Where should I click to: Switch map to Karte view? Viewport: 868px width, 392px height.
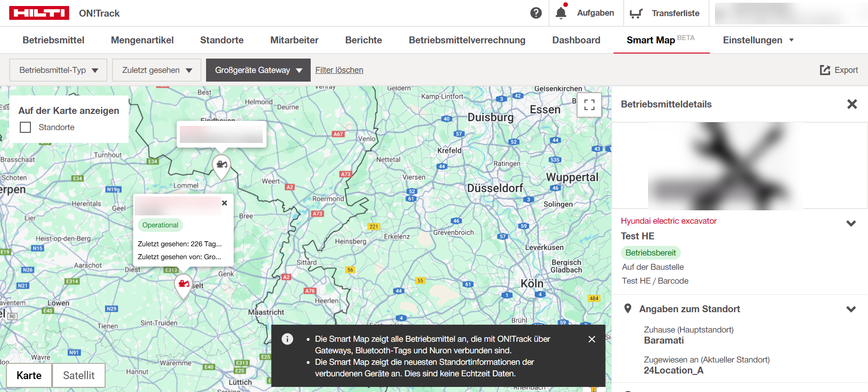29,375
